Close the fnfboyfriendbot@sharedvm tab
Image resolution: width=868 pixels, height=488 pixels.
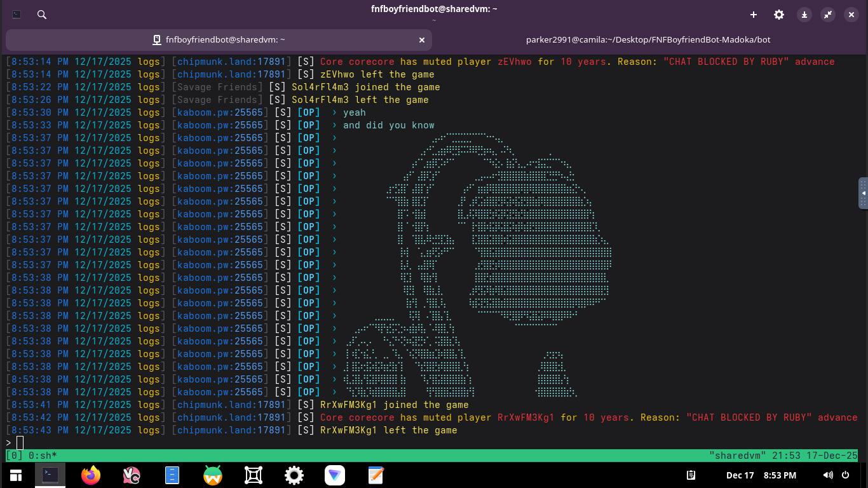tap(422, 39)
